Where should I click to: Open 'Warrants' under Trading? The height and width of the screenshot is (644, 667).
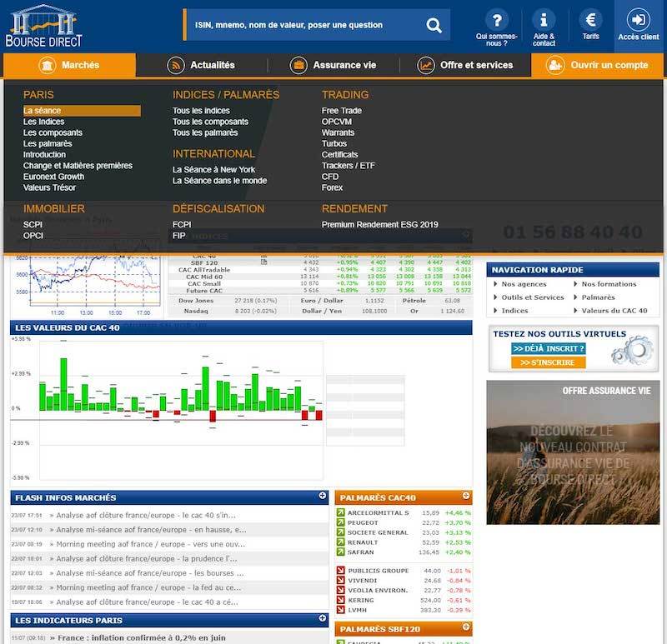(338, 132)
